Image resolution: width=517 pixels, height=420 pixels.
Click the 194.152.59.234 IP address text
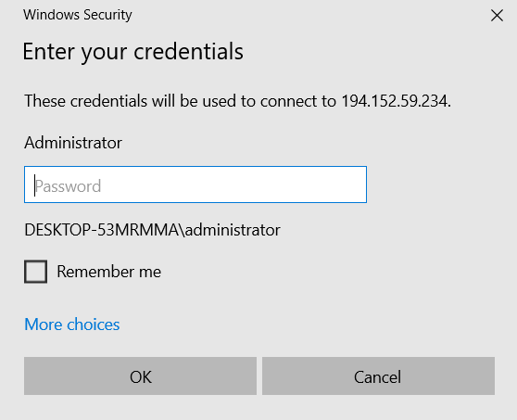click(x=396, y=101)
